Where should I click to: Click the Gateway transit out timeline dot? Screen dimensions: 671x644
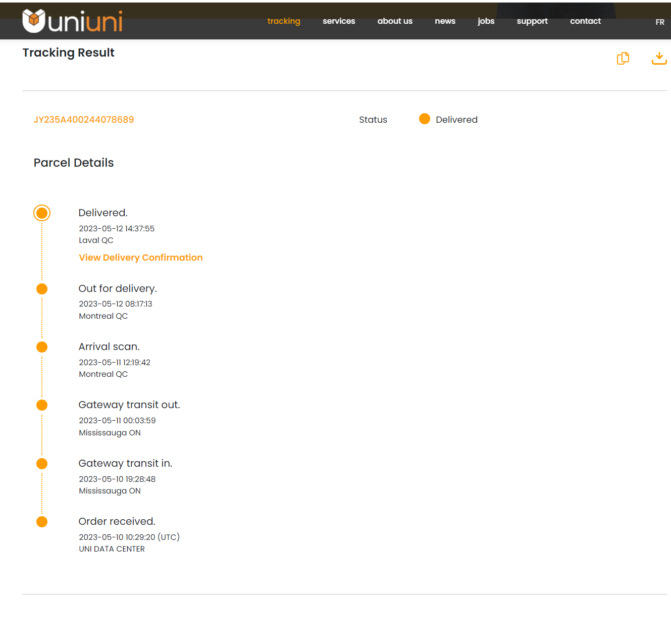[42, 405]
